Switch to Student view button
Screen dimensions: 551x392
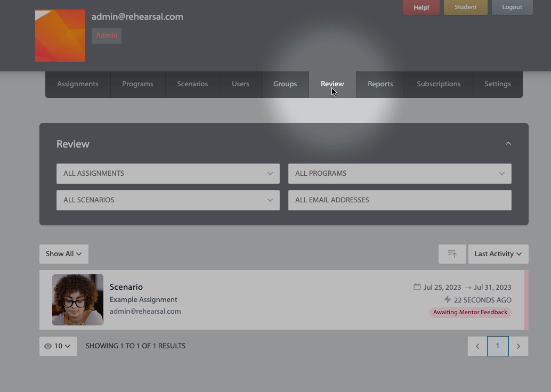(x=465, y=7)
